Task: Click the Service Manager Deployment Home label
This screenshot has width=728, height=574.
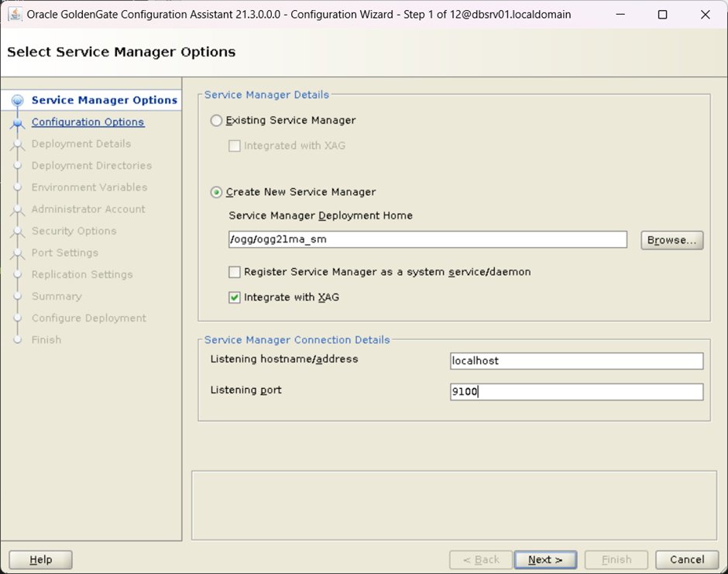Action: pos(321,216)
